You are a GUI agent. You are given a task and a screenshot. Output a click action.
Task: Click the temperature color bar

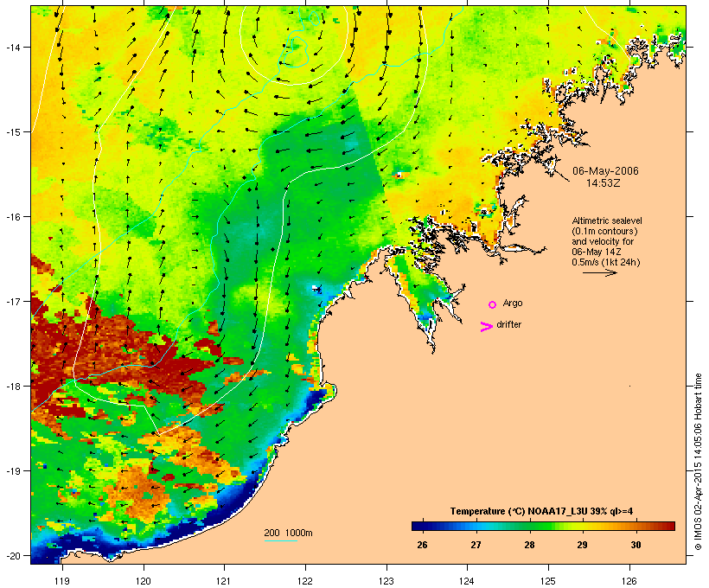click(x=543, y=526)
